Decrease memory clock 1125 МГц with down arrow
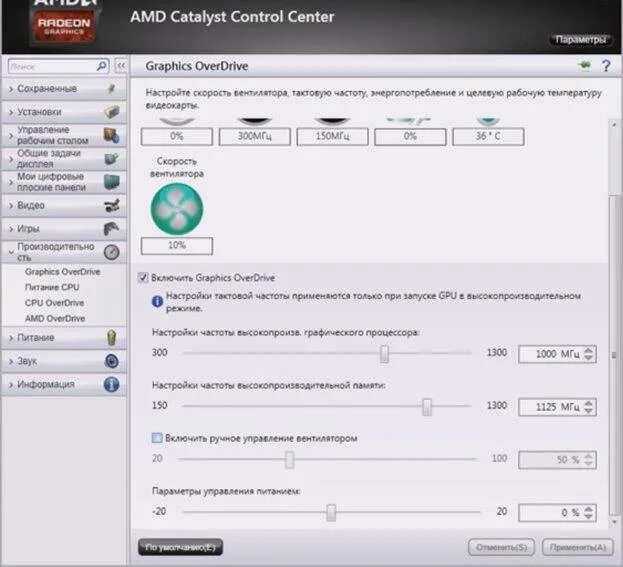623x567 pixels. (588, 411)
